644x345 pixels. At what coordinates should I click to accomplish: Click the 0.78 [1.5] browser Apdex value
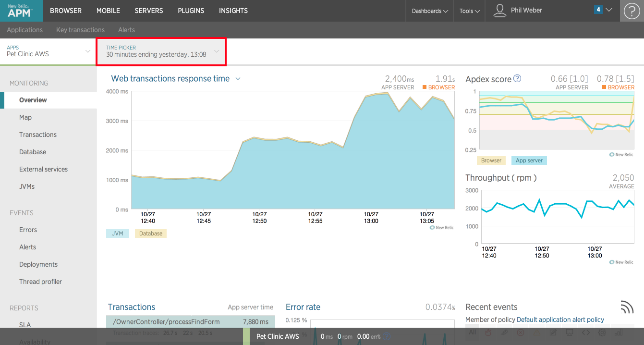coord(615,79)
